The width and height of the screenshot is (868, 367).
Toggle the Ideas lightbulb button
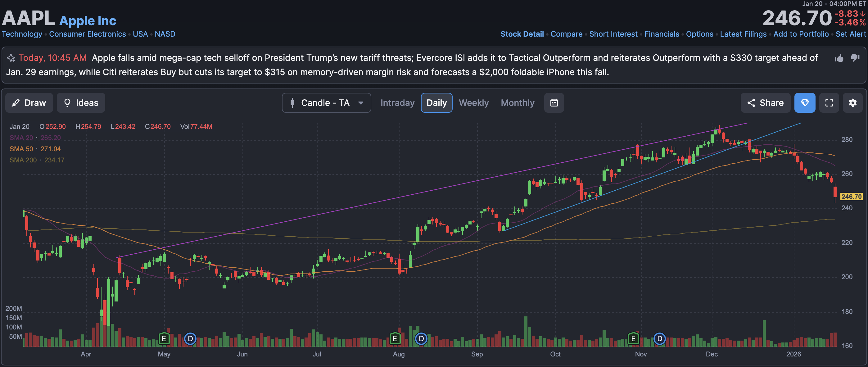coord(81,103)
